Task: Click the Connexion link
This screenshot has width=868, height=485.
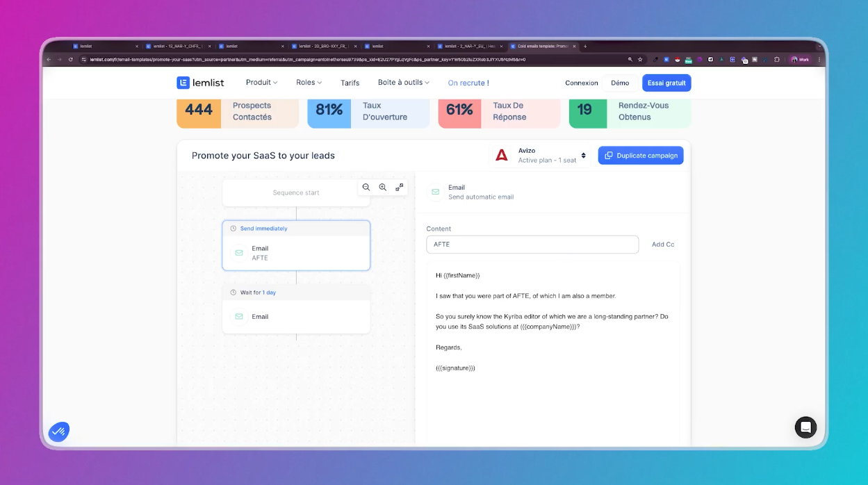Action: pos(582,83)
